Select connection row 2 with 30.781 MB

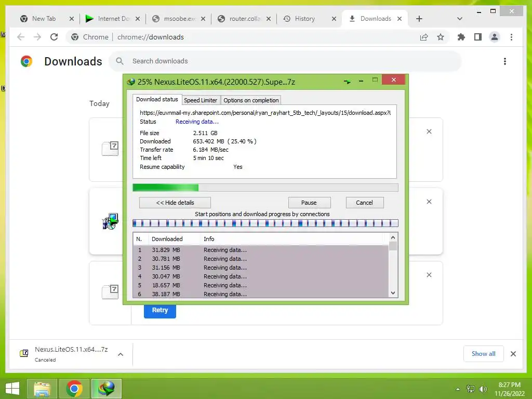click(x=261, y=259)
